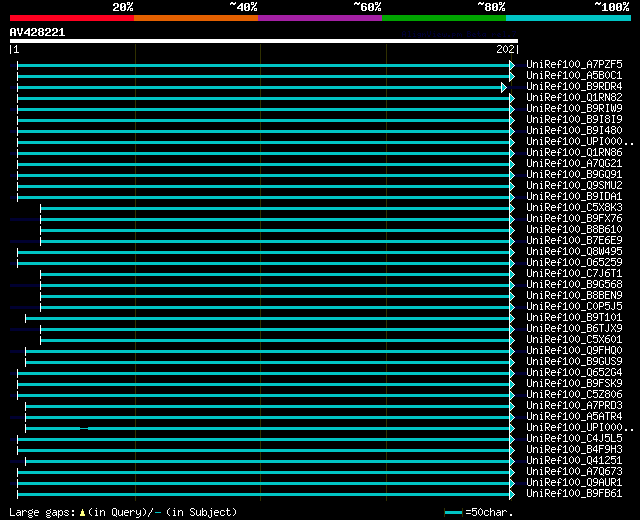Select the UniRef100_A7PRD3 label
640x520 pixels.
pyautogui.click(x=574, y=406)
